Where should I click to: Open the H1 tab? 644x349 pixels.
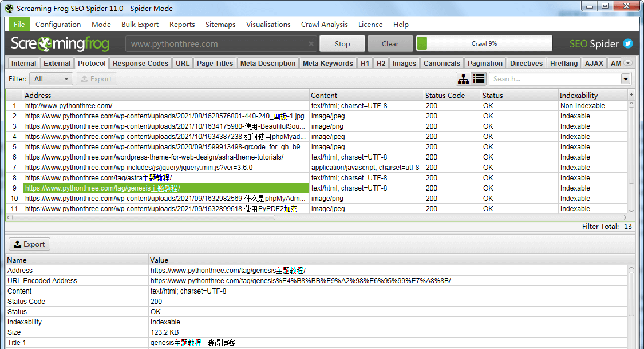click(x=365, y=64)
